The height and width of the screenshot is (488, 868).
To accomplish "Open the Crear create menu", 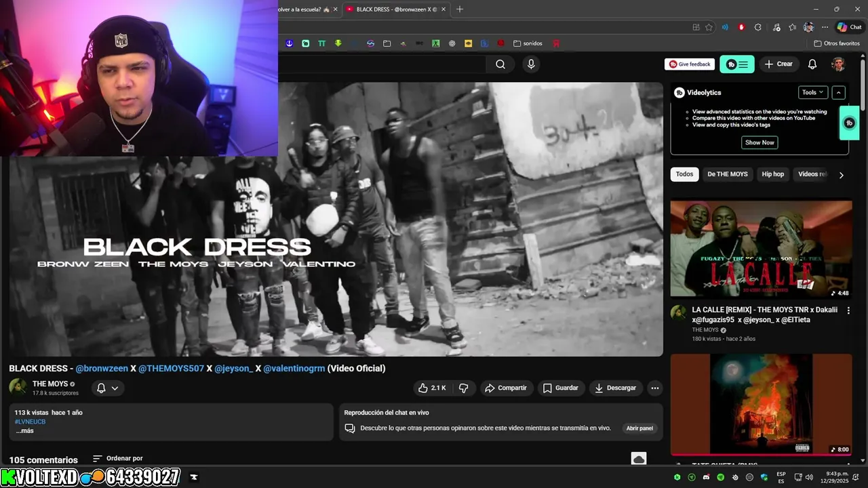I will coord(778,64).
